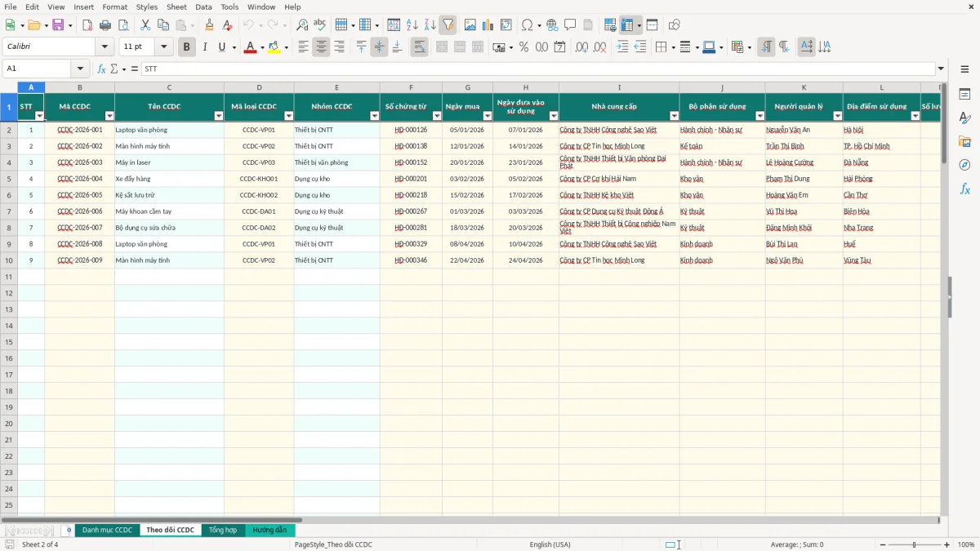Click the Zoom Out minus button

pyautogui.click(x=882, y=544)
